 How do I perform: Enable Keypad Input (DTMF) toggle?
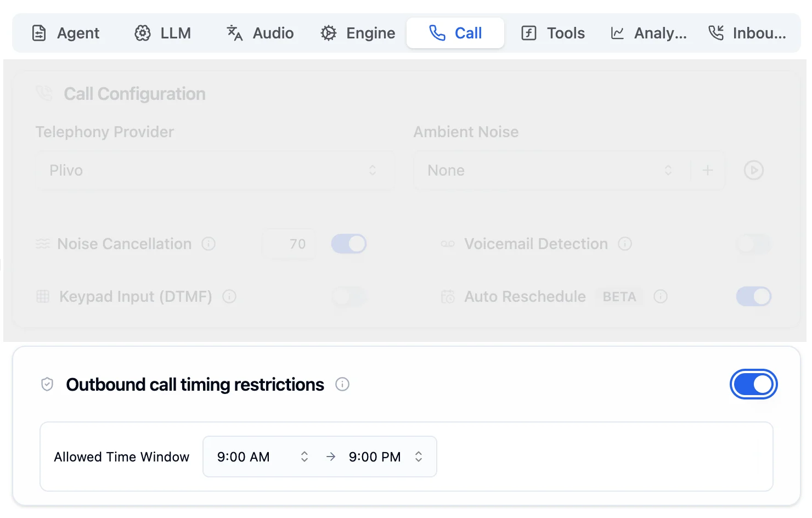point(349,296)
